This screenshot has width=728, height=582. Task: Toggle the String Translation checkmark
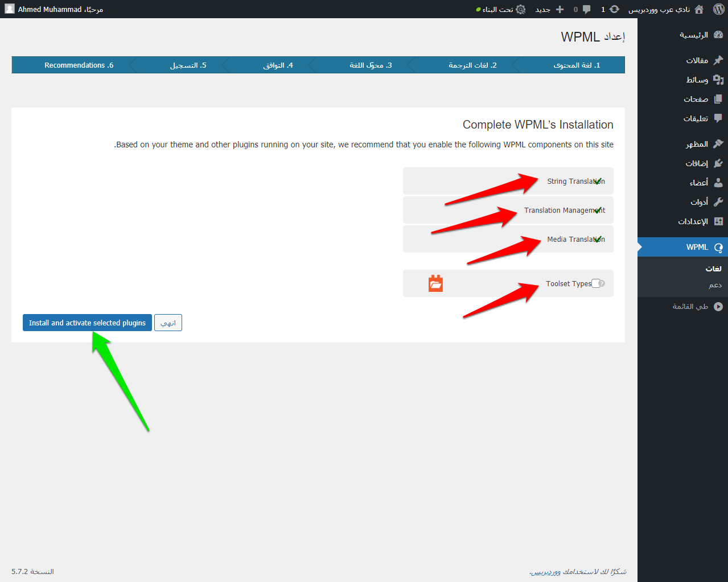(x=598, y=181)
